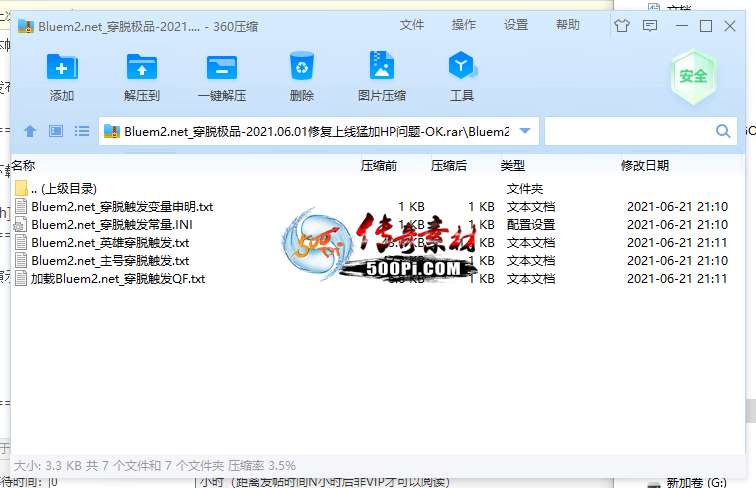Viewport: 756px width, 488px height.
Task: Click gear file icon of 穿脱触发常量.INI
Action: 20,225
